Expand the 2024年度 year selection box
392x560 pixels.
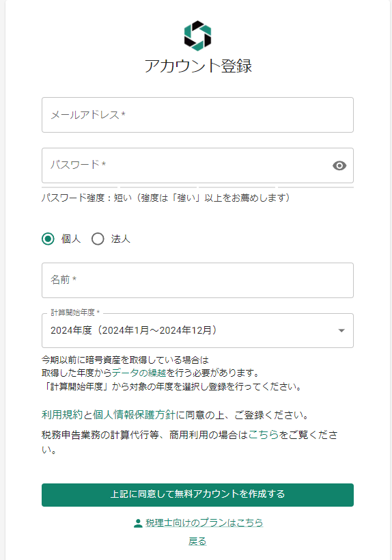(x=197, y=331)
